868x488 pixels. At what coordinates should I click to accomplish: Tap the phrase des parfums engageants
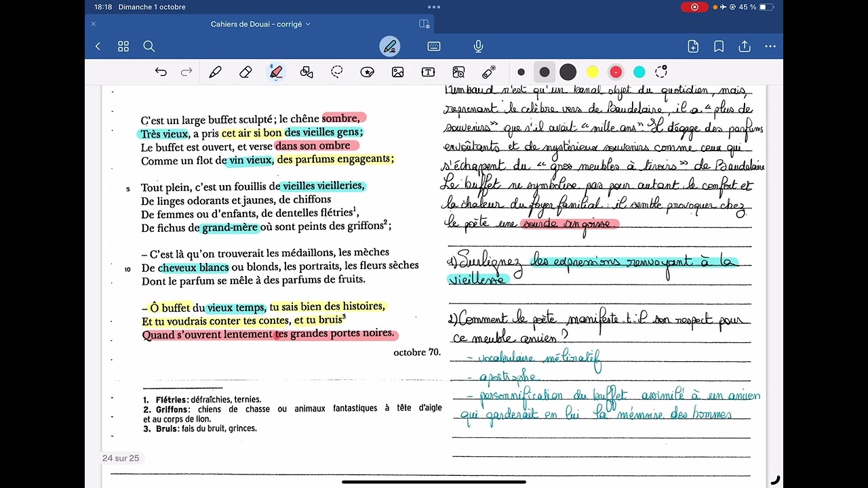335,159
